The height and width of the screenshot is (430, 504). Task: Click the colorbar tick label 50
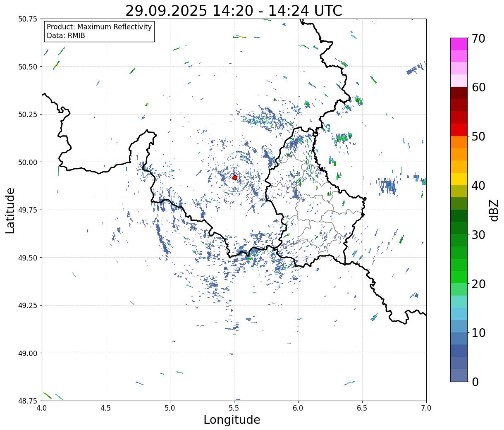click(479, 136)
